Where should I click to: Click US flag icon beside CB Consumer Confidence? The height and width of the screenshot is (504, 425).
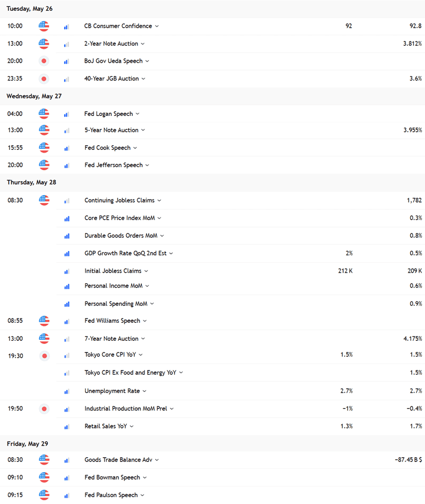(x=44, y=26)
